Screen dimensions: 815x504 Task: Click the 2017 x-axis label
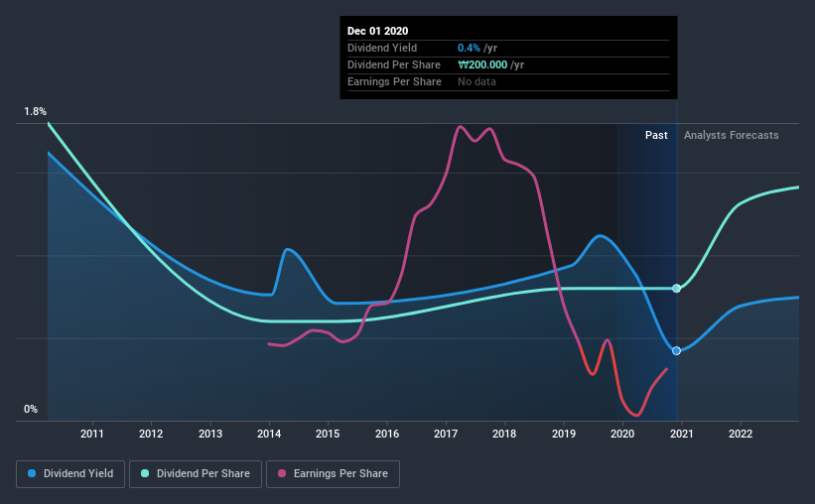tap(446, 434)
